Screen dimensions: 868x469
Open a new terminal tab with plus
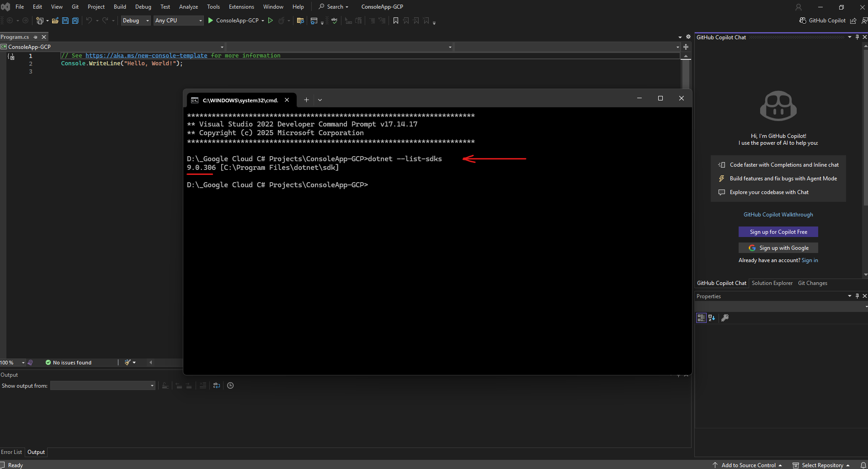pyautogui.click(x=306, y=100)
